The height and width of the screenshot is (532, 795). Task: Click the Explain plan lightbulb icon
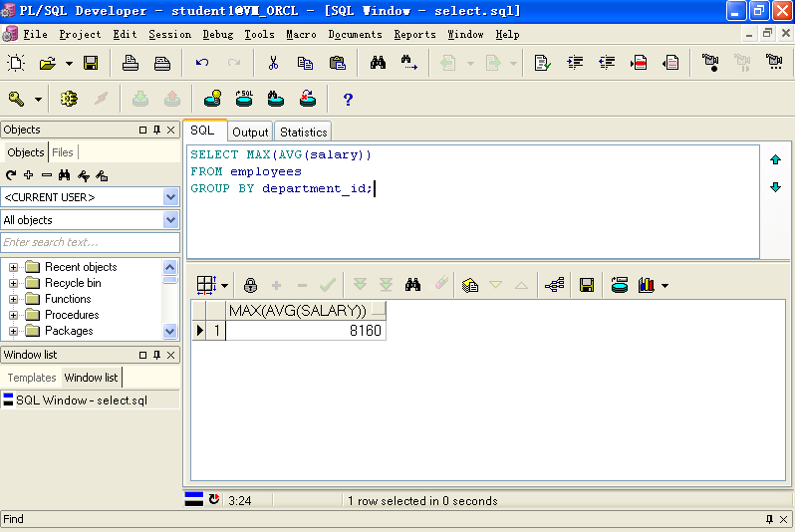click(212, 99)
